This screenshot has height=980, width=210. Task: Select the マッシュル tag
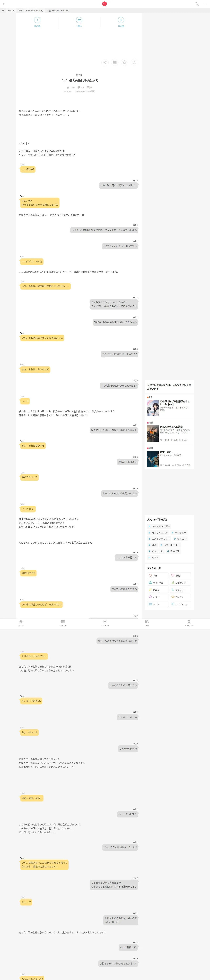(x=156, y=551)
